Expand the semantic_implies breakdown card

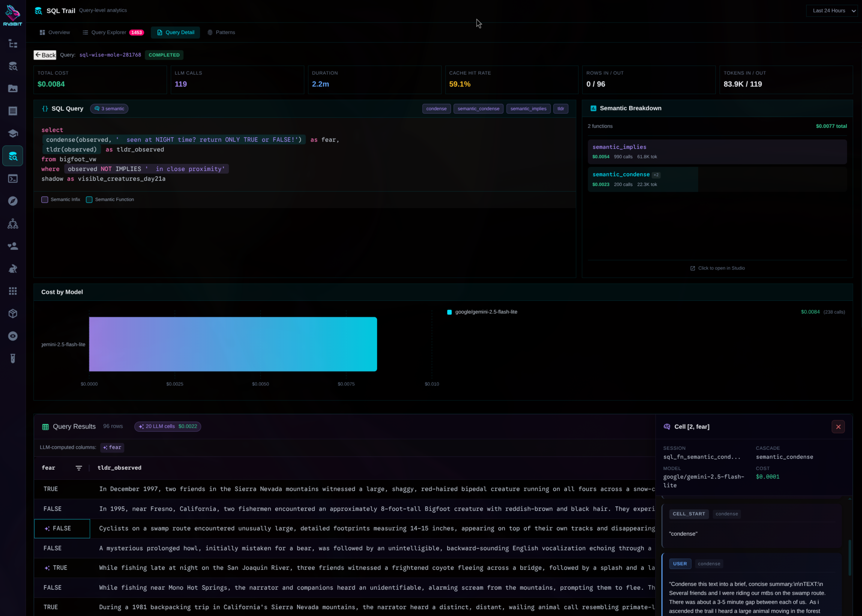[717, 151]
